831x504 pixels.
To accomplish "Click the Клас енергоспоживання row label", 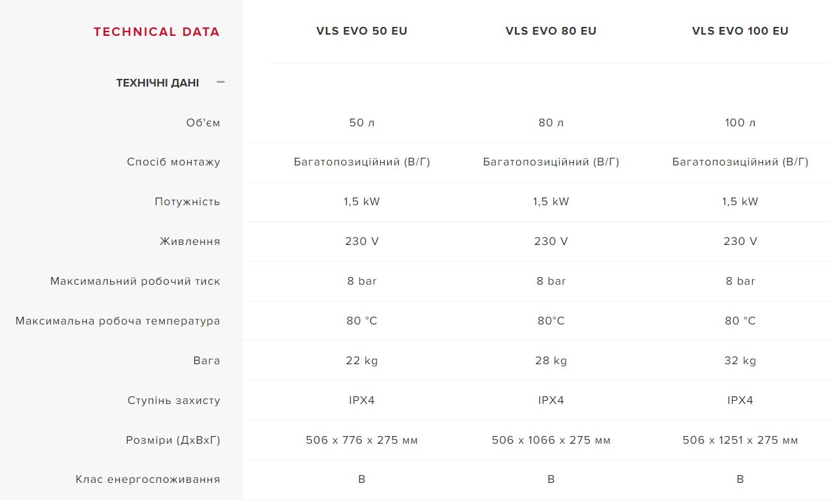I will 147,479.
